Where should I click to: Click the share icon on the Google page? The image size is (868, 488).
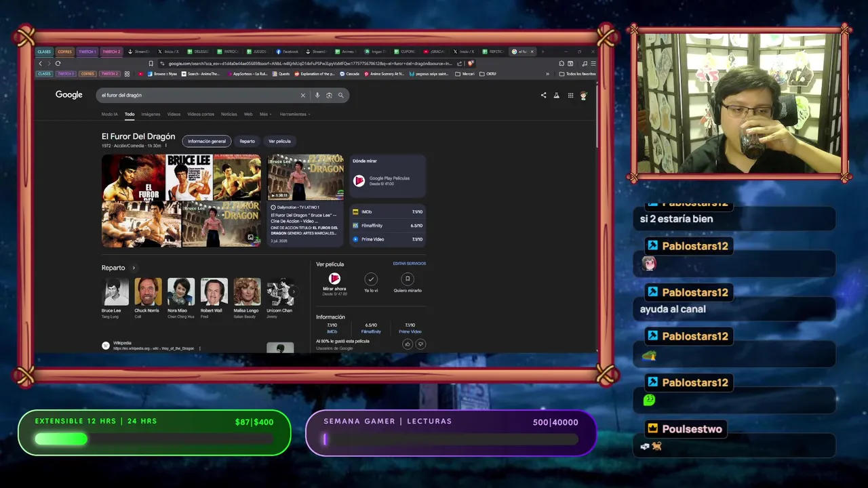[543, 96]
